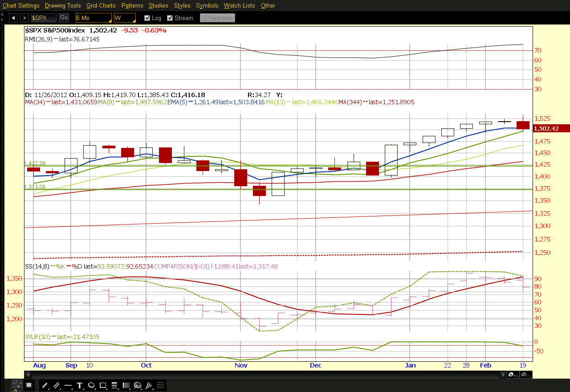Screen dimensions: 570x392
Task: Open the Watch Lists menu
Action: [x=240, y=5]
